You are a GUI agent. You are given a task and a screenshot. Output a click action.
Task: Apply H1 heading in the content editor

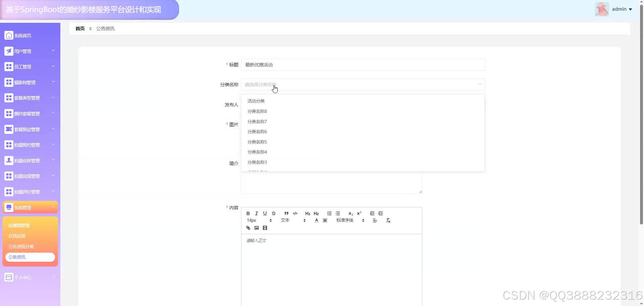coord(308,213)
